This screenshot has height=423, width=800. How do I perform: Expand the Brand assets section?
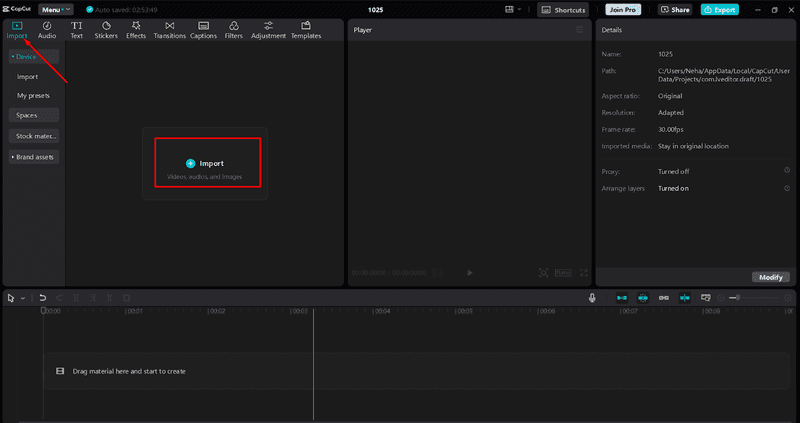(x=35, y=157)
